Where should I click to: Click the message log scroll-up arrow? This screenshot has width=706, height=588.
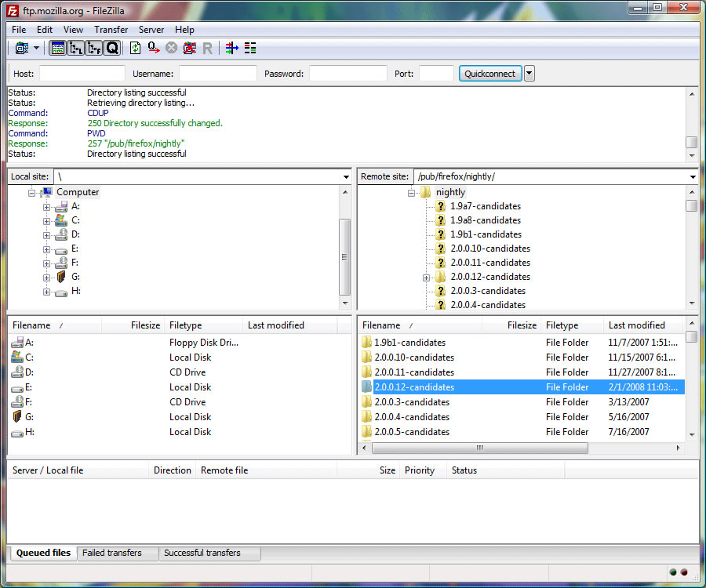coord(692,93)
